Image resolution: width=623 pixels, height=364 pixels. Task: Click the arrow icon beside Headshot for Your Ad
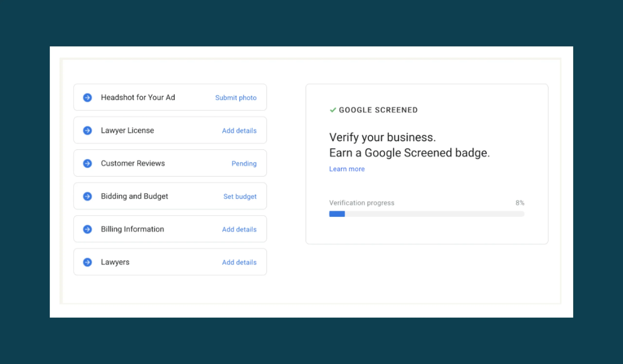(87, 98)
